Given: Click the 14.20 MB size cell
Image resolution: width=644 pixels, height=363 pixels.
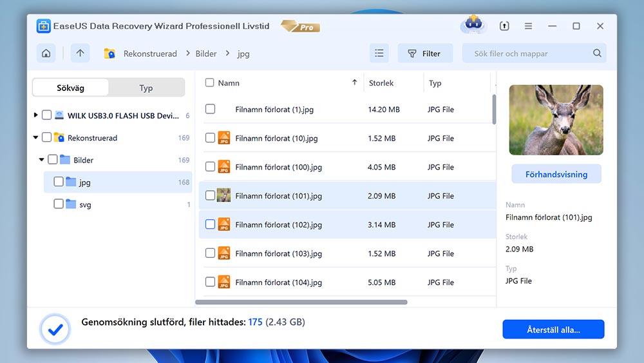Looking at the screenshot, I should pyautogui.click(x=384, y=110).
